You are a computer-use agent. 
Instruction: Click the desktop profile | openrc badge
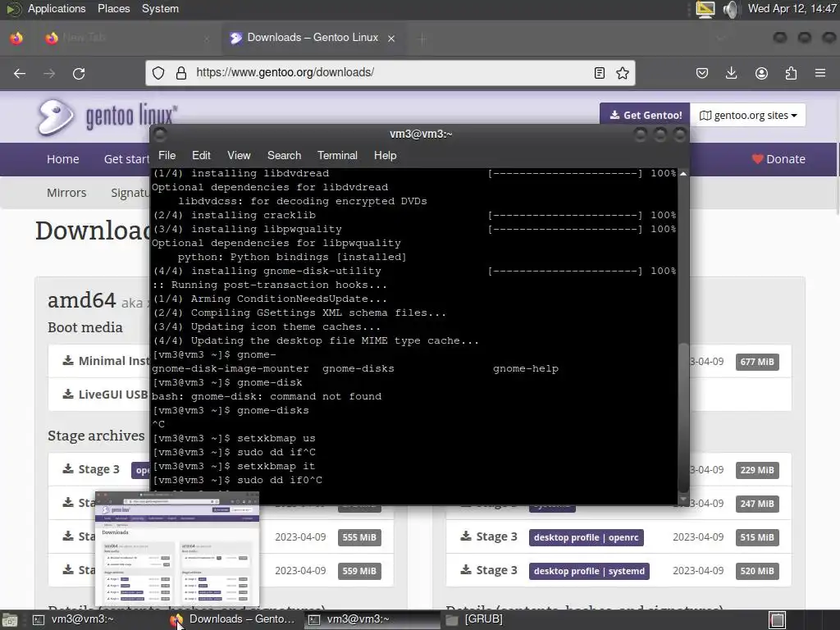[586, 537]
